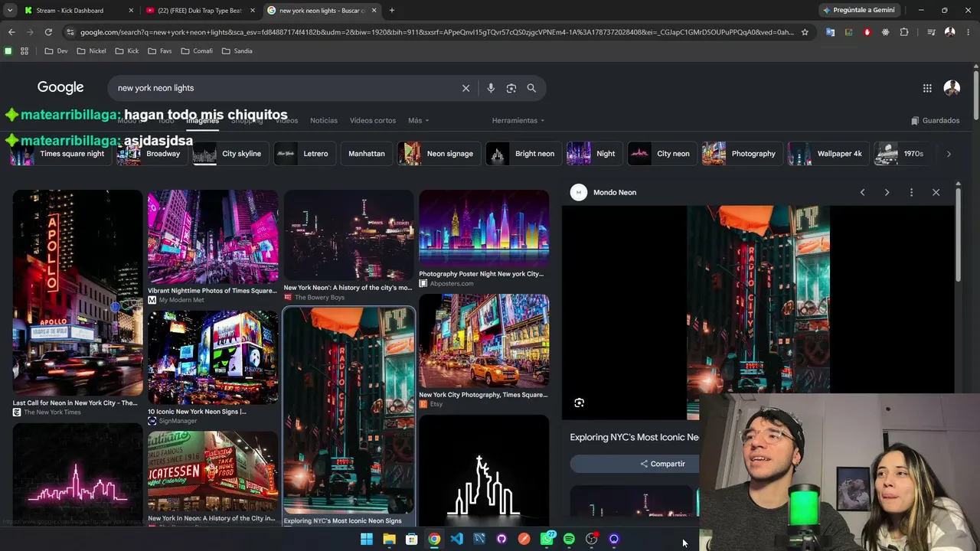Open a new browser tab

click(392, 11)
